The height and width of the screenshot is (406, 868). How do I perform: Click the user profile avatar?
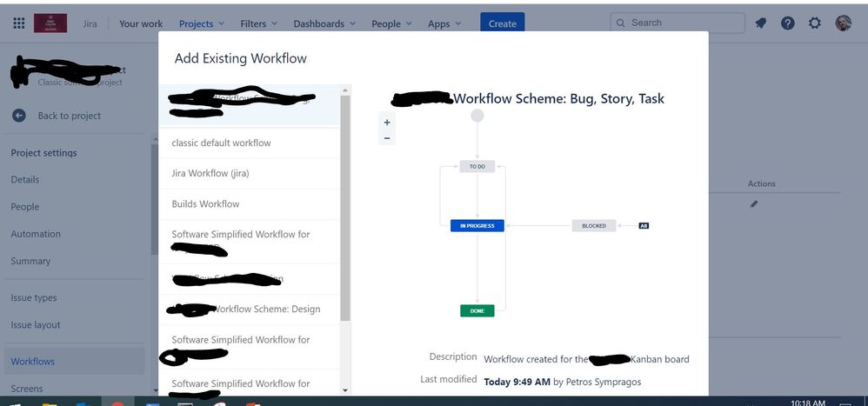point(843,23)
